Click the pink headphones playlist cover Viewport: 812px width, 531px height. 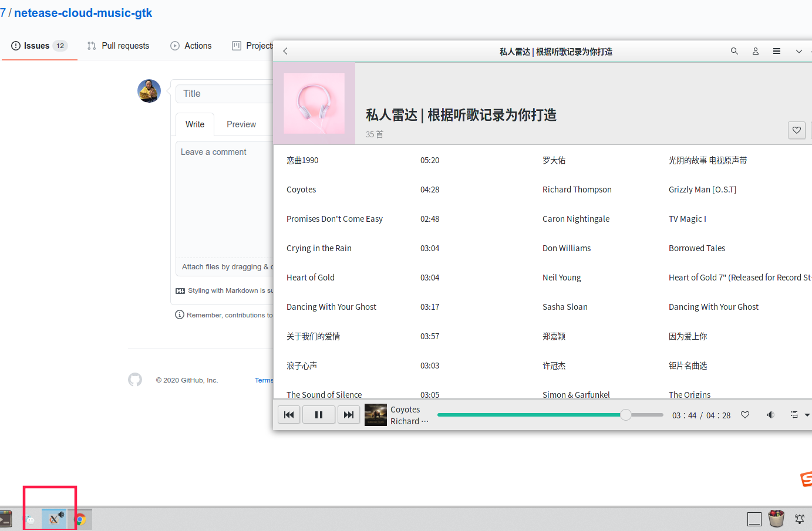pos(314,103)
